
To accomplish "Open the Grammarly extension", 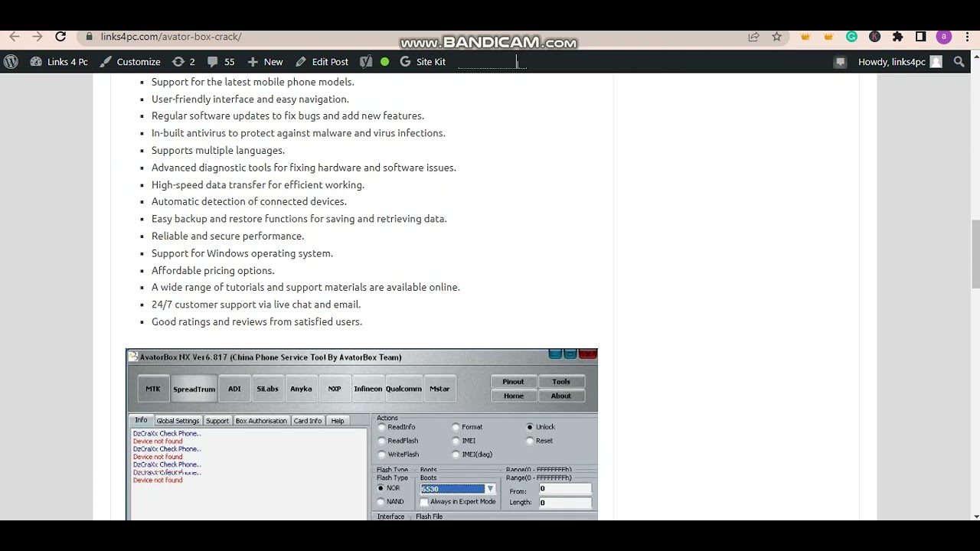I will (x=851, y=37).
